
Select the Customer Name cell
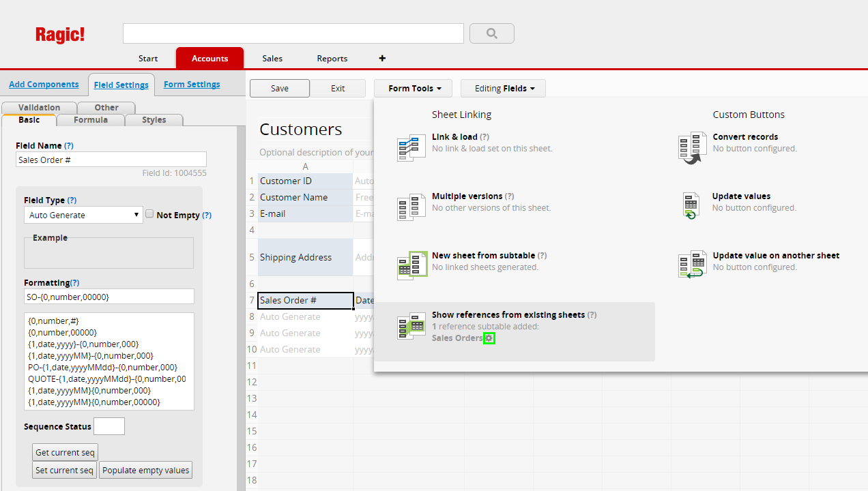pyautogui.click(x=306, y=197)
